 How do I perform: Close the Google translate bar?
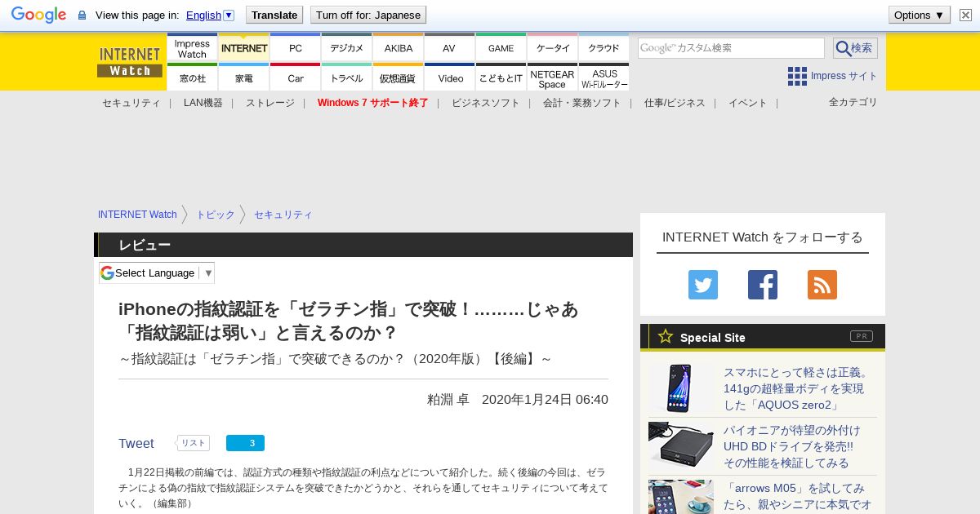click(964, 15)
